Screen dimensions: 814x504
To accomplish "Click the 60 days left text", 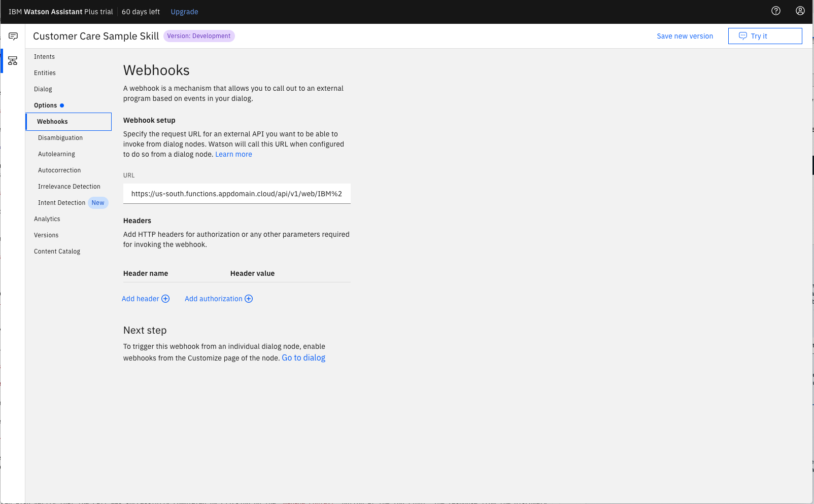I will (141, 12).
